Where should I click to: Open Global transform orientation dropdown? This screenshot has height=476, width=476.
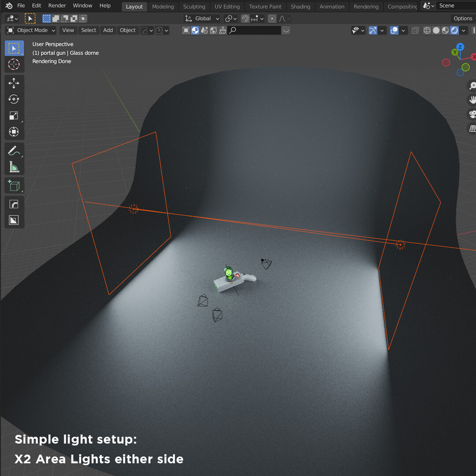pos(202,19)
